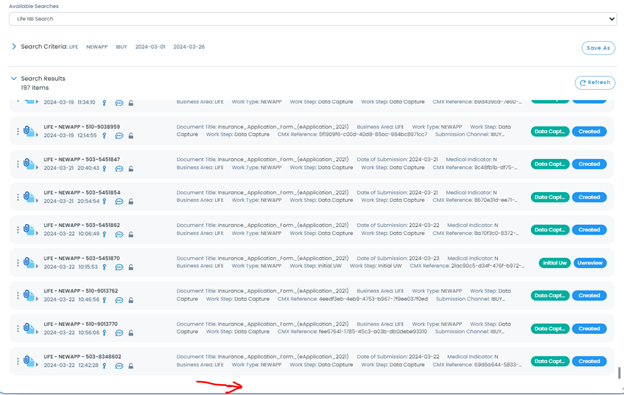Click the lock icon on row 503-5451854

[x=131, y=201]
